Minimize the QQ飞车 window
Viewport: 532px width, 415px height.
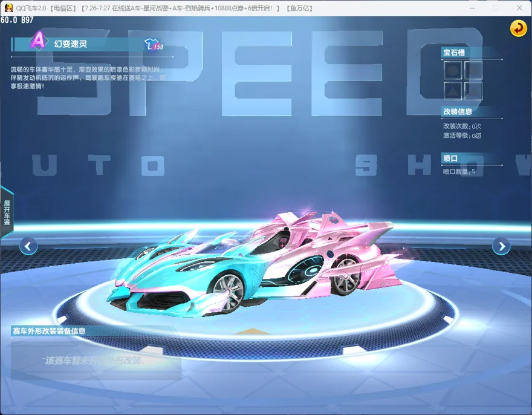click(472, 8)
